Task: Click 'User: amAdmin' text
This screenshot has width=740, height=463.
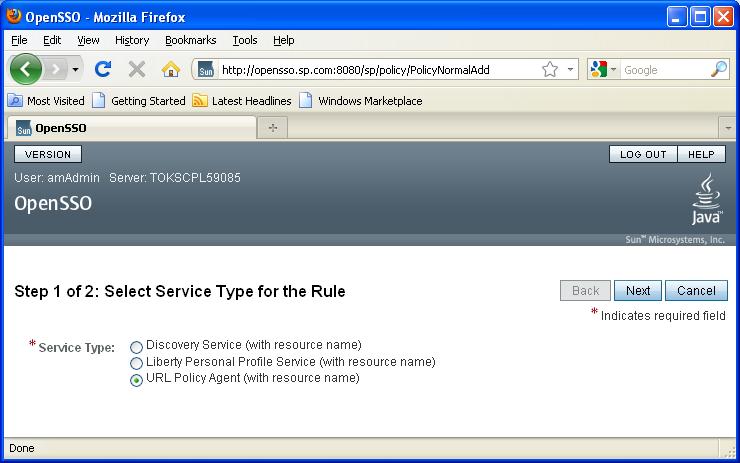Action: tap(57, 178)
